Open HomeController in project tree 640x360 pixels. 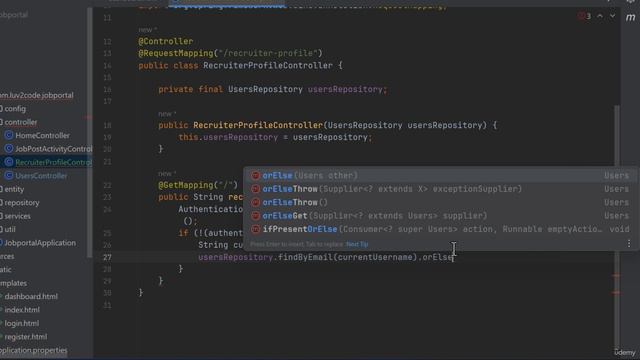tap(42, 136)
